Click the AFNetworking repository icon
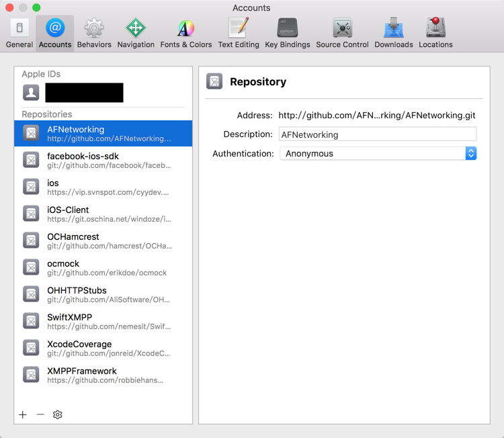The image size is (504, 438). click(x=31, y=134)
